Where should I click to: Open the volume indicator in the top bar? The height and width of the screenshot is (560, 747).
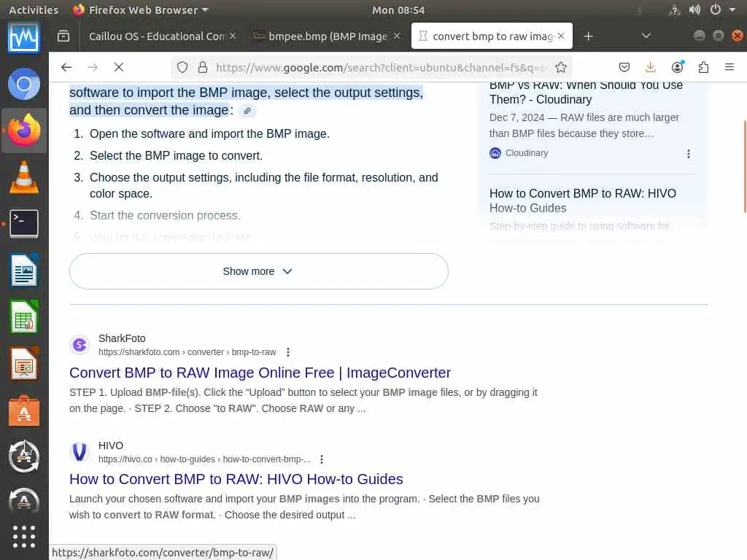(x=694, y=9)
